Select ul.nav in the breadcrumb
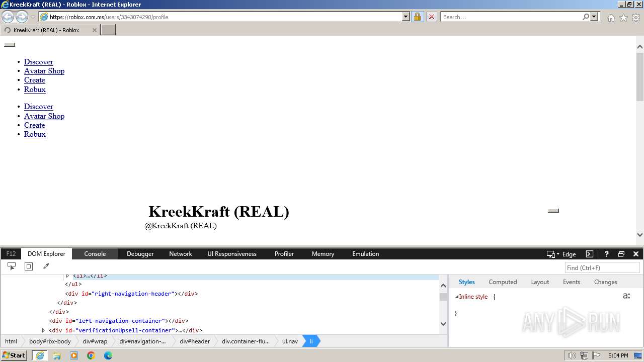The image size is (644, 362). coord(290,341)
